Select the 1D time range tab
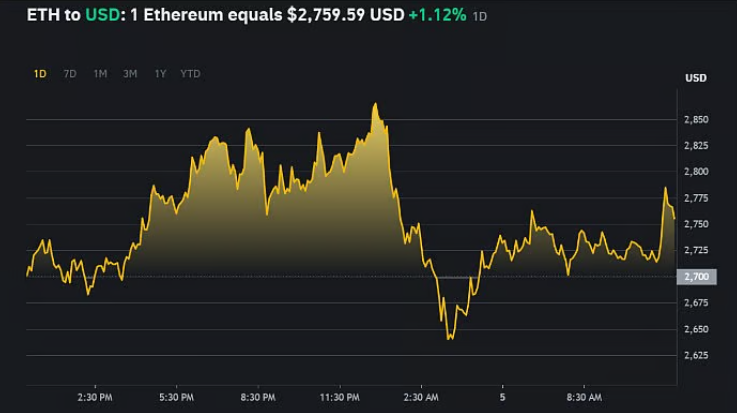This screenshot has height=413, width=737. pos(40,74)
